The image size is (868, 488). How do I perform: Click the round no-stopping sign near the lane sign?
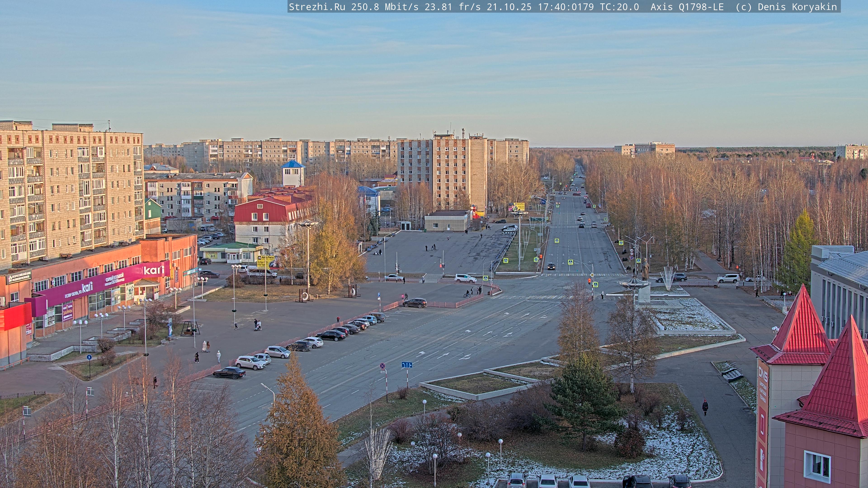pyautogui.click(x=382, y=366)
